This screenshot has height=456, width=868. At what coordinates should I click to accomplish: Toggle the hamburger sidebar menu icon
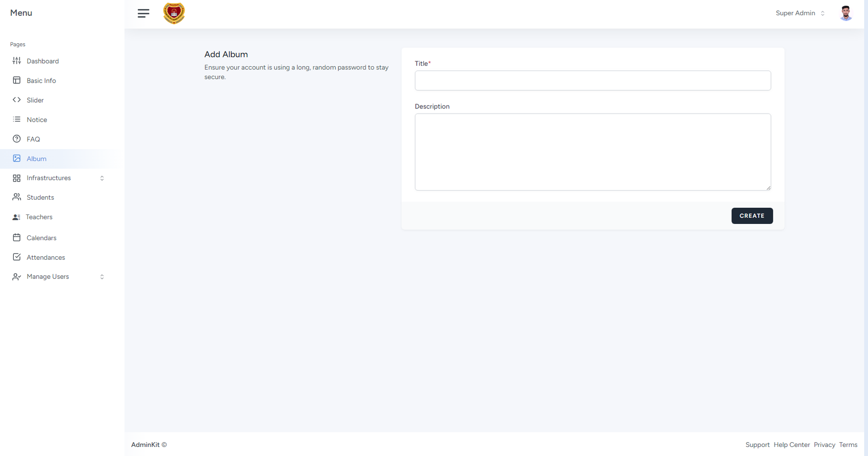click(x=143, y=13)
